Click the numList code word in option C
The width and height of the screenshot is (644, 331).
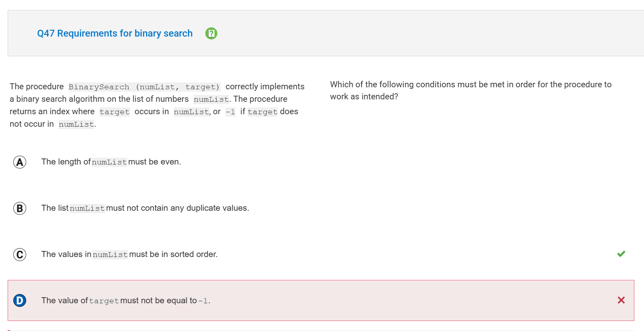(x=110, y=255)
